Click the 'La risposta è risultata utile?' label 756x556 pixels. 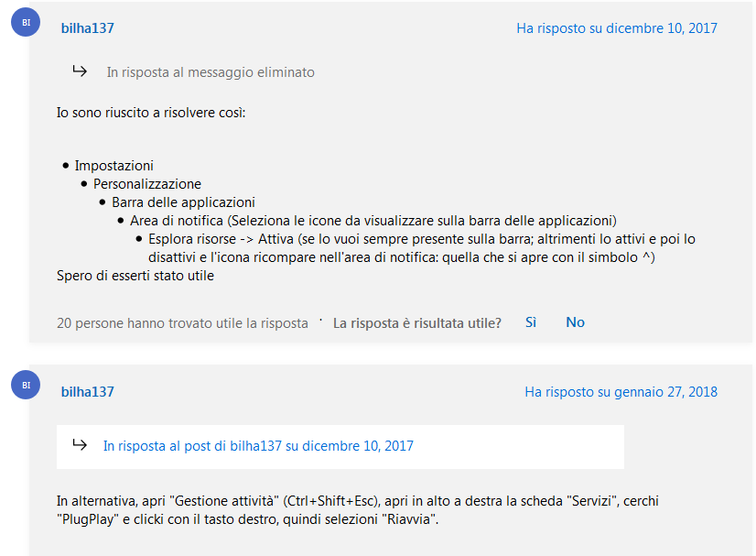click(417, 323)
